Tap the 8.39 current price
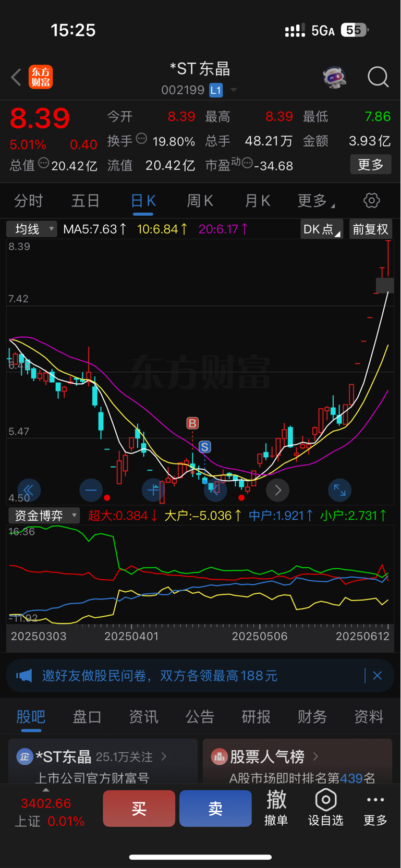This screenshot has height=868, width=401. [x=40, y=118]
